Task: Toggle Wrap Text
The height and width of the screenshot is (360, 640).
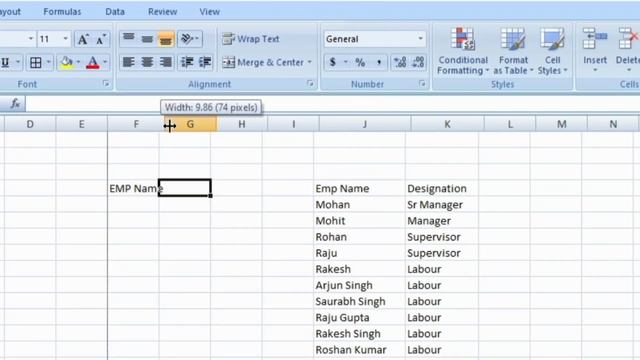Action: (x=251, y=39)
